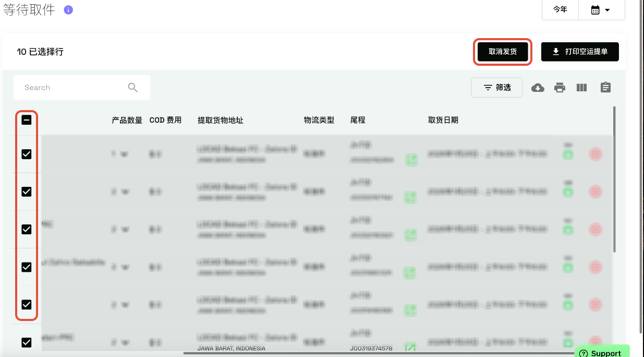The height and width of the screenshot is (357, 644).
Task: Uncheck the checkbox in row J00319374578
Action: tap(27, 342)
